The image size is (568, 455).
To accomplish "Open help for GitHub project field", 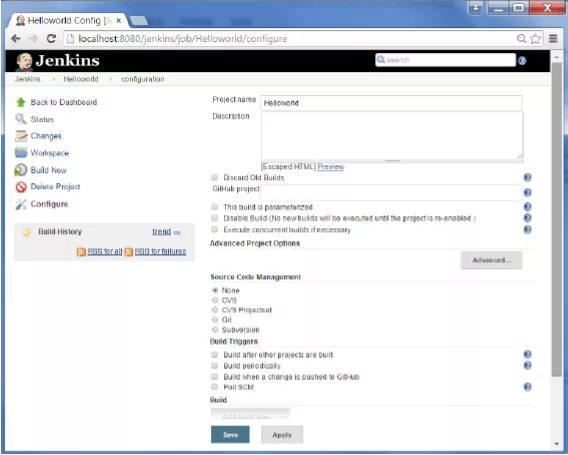I will coord(527,192).
